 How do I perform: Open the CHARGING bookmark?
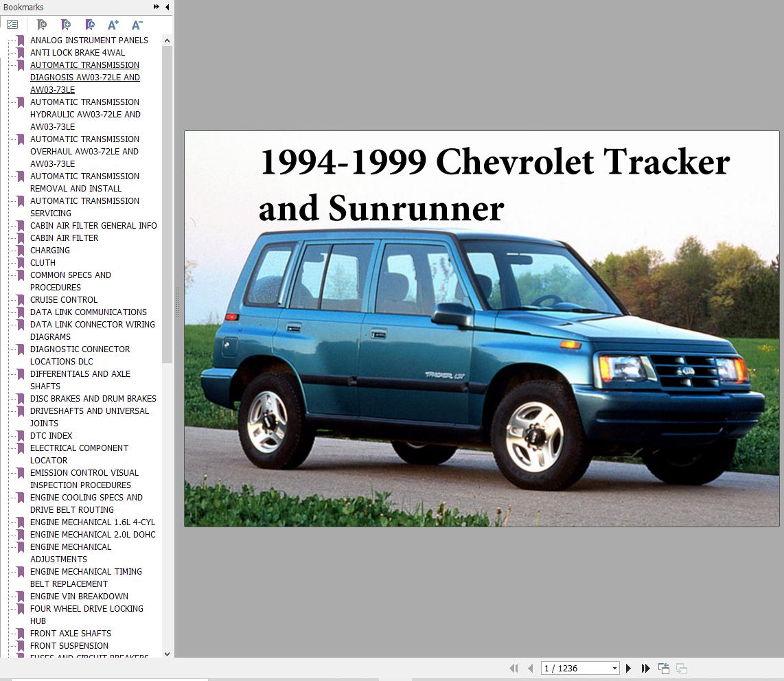pos(50,250)
